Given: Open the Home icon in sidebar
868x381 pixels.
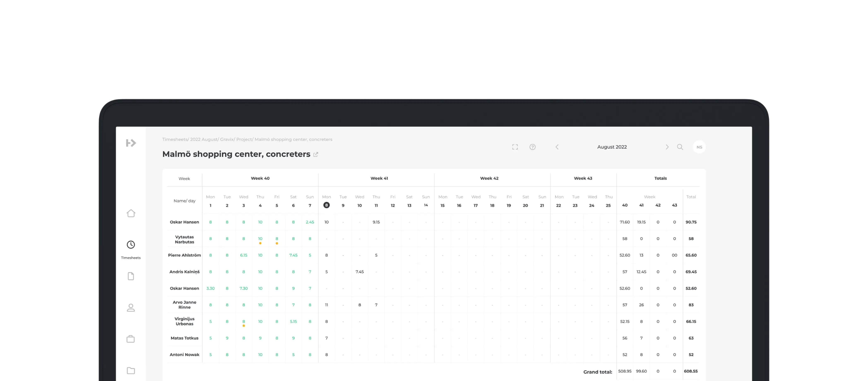Looking at the screenshot, I should point(131,213).
